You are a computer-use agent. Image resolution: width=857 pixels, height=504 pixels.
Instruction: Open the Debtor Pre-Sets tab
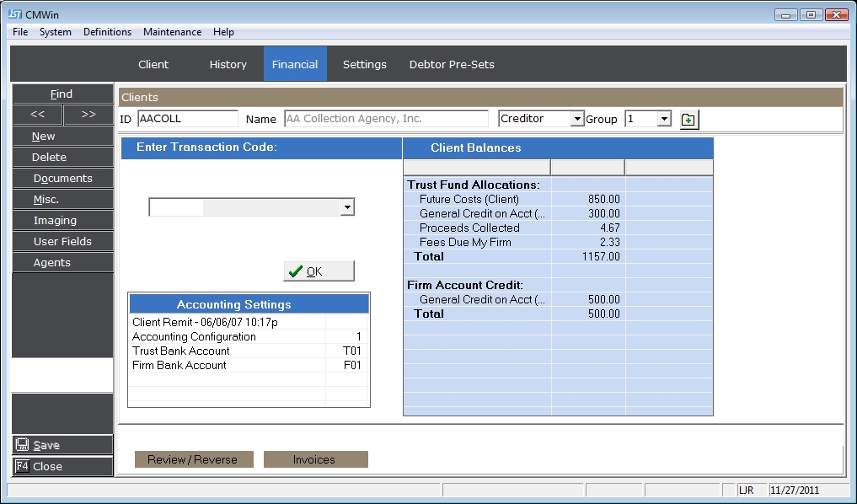click(x=452, y=64)
